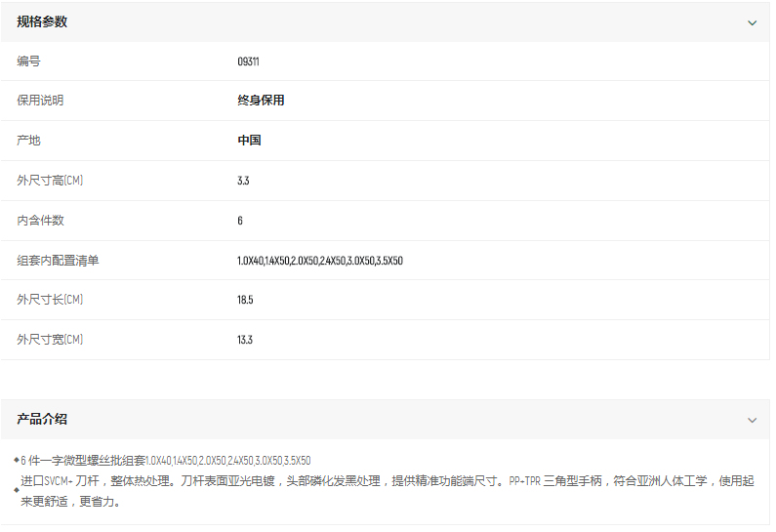Click the 产地 row label
The image size is (776, 532).
(x=29, y=141)
